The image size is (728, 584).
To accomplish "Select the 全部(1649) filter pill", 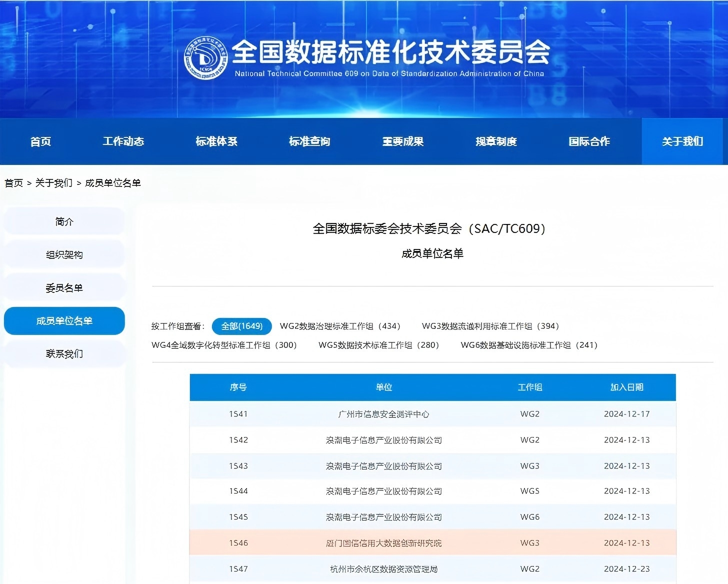I will click(x=241, y=326).
